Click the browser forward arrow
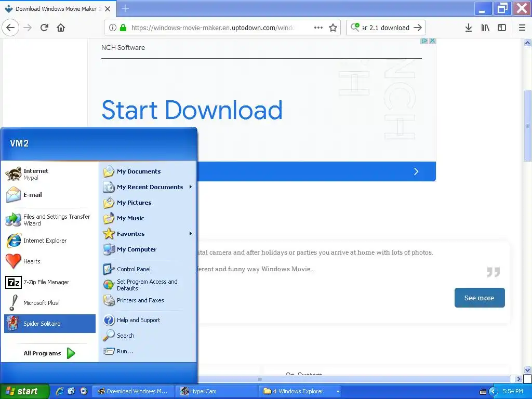This screenshot has height=399, width=532. [x=28, y=28]
